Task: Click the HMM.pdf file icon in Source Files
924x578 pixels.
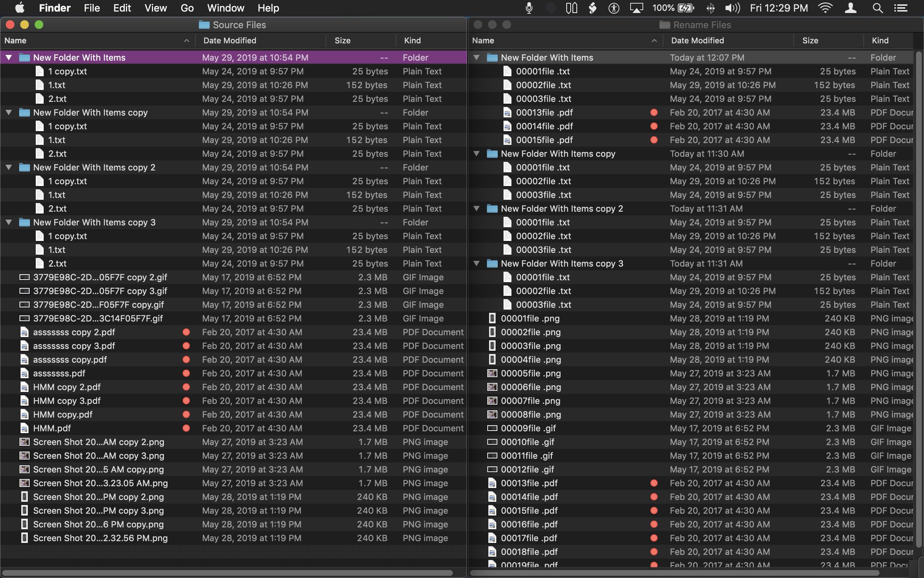Action: (25, 428)
